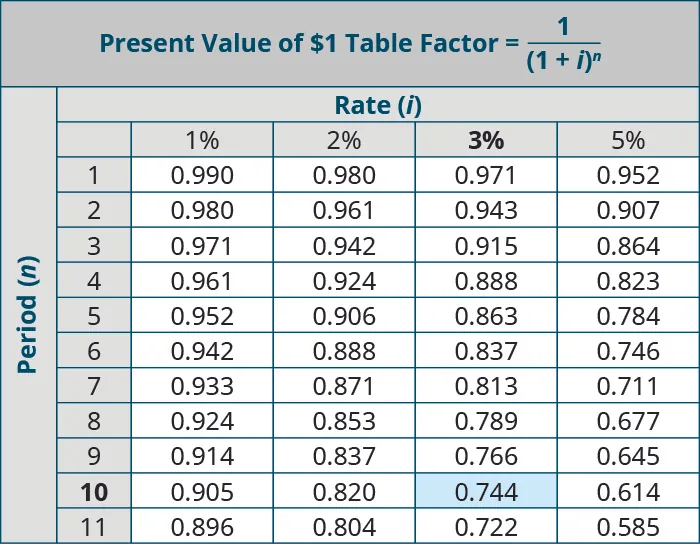Click the vertical "Period (n)" label
This screenshot has width=700, height=544.
(x=28, y=316)
